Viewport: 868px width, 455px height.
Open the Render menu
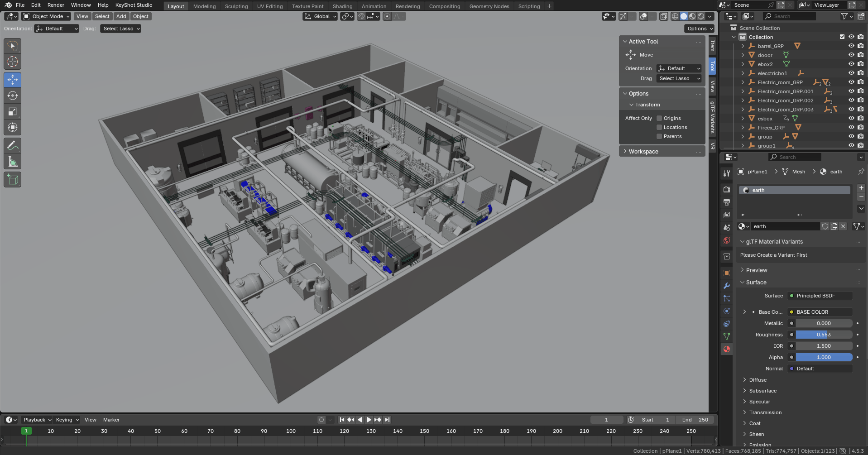coord(56,5)
